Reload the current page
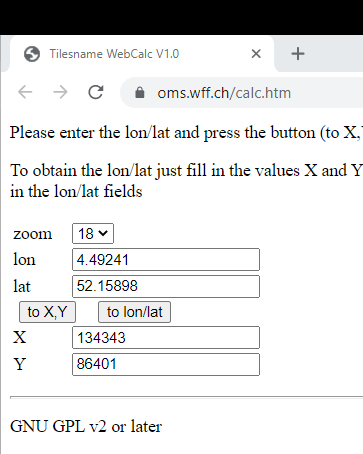Image resolution: width=363 pixels, height=454 pixels. (96, 92)
